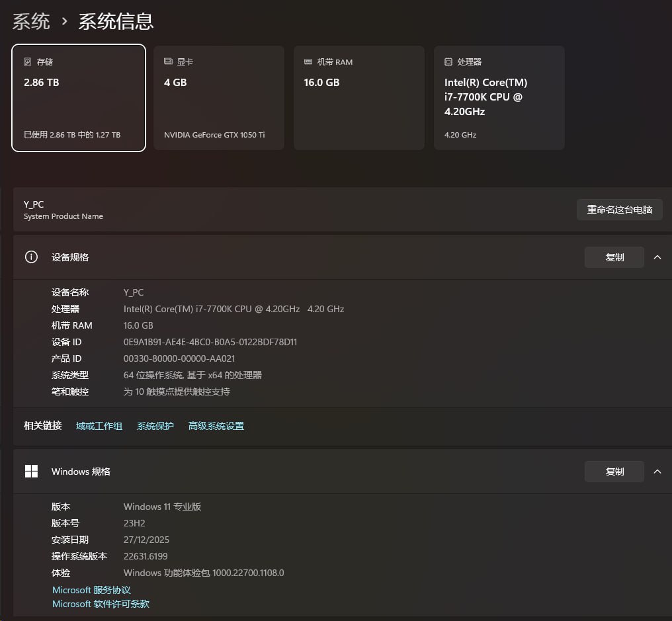Image resolution: width=672 pixels, height=621 pixels.
Task: Open the 域或工作组 link
Action: (99, 426)
